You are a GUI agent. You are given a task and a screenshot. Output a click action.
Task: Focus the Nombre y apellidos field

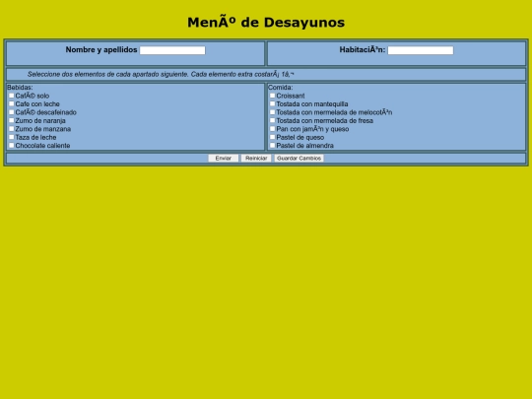coord(172,50)
